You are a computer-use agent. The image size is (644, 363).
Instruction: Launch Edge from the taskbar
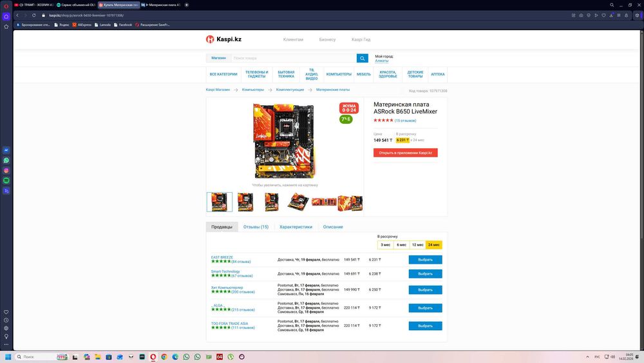175,357
